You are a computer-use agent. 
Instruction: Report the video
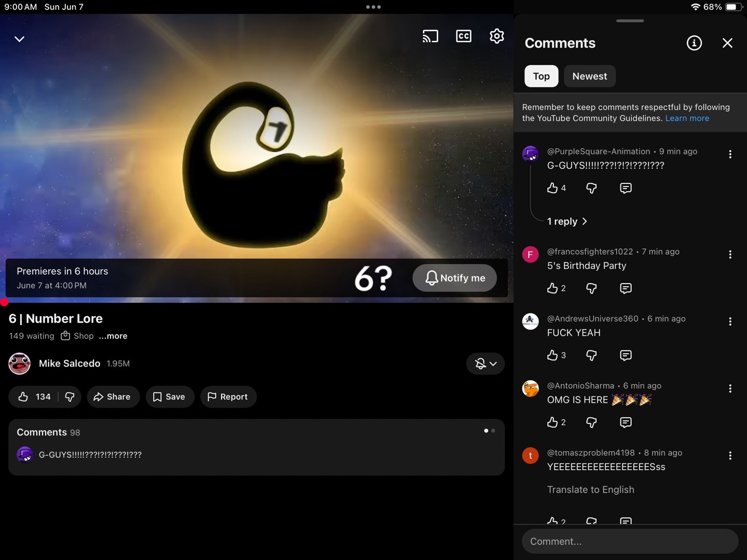point(228,397)
